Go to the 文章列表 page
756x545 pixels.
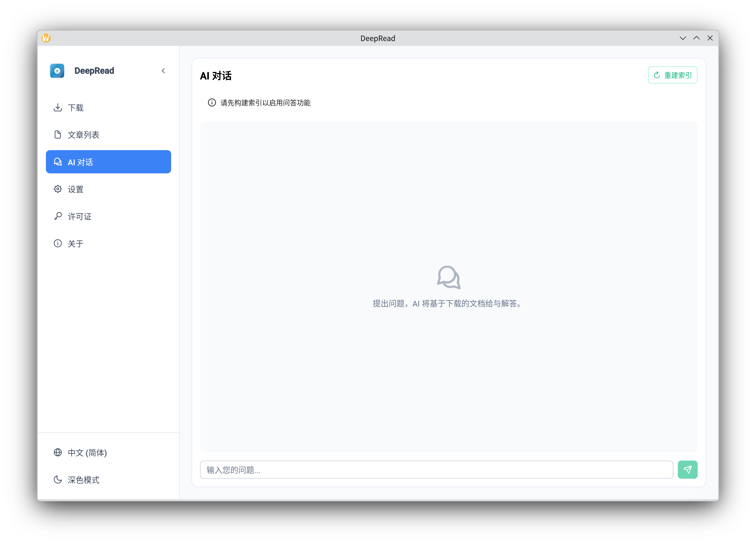point(83,135)
